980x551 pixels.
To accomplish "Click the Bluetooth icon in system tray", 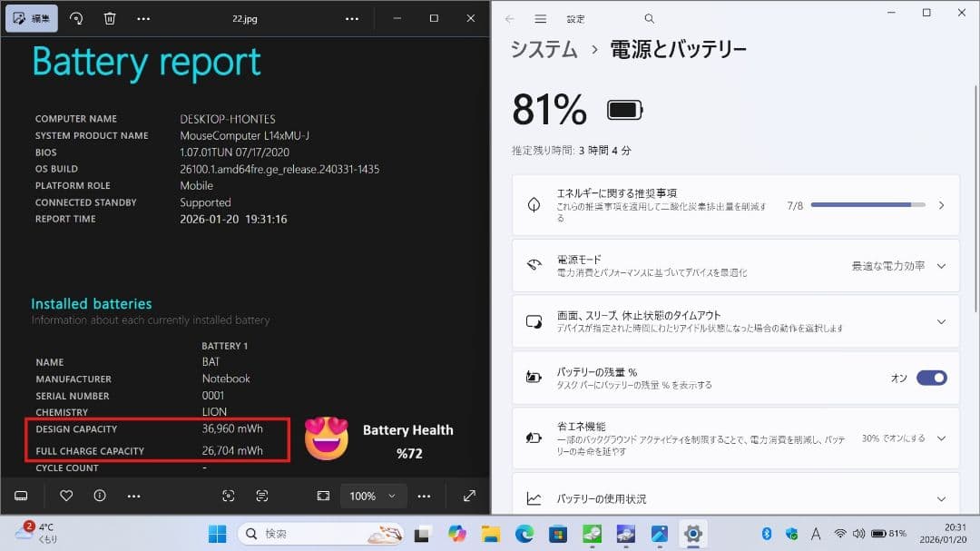I will 769,534.
